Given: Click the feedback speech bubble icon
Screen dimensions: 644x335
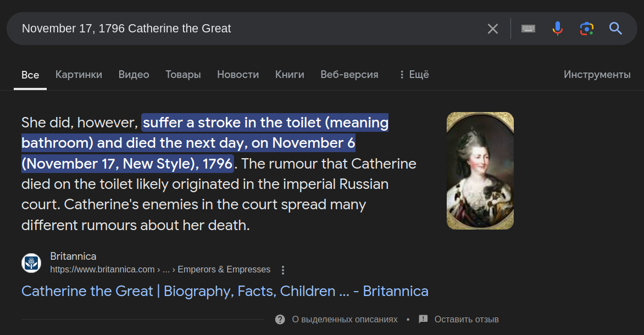Looking at the screenshot, I should [x=423, y=319].
